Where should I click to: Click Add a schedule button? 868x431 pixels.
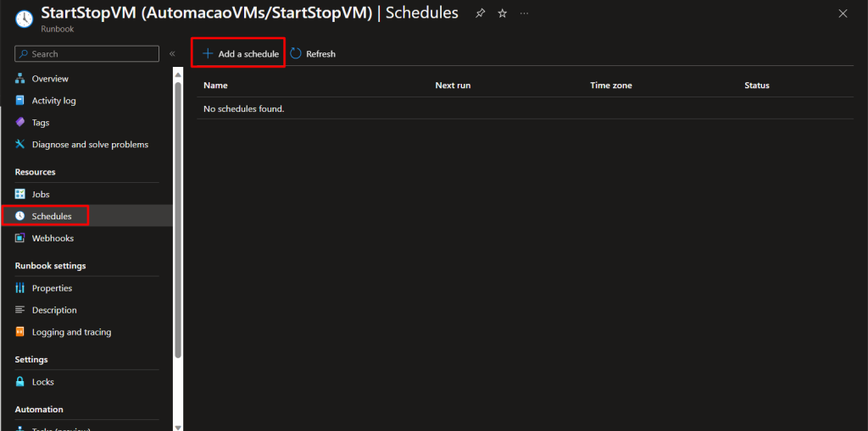point(241,54)
